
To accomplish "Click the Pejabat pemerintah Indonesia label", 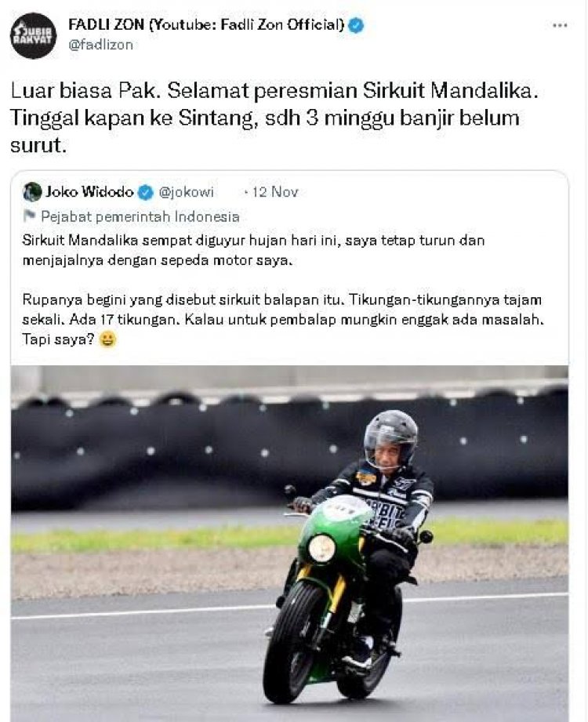I will click(140, 216).
